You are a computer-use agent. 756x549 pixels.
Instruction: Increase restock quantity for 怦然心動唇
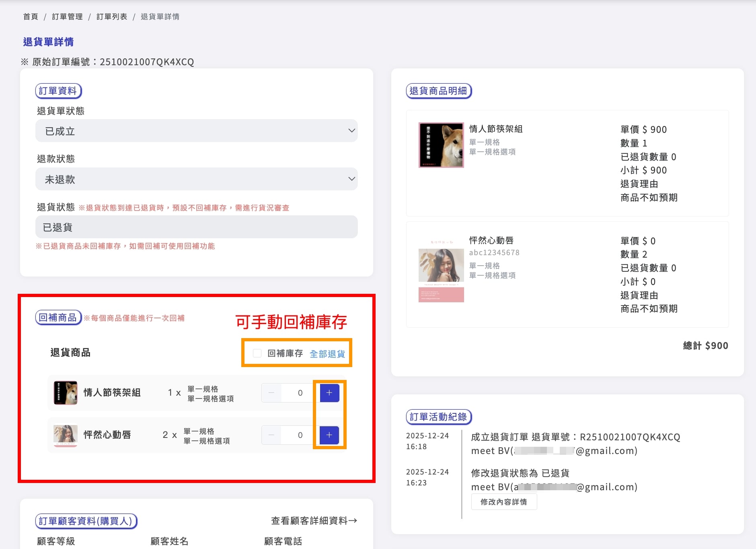click(329, 435)
